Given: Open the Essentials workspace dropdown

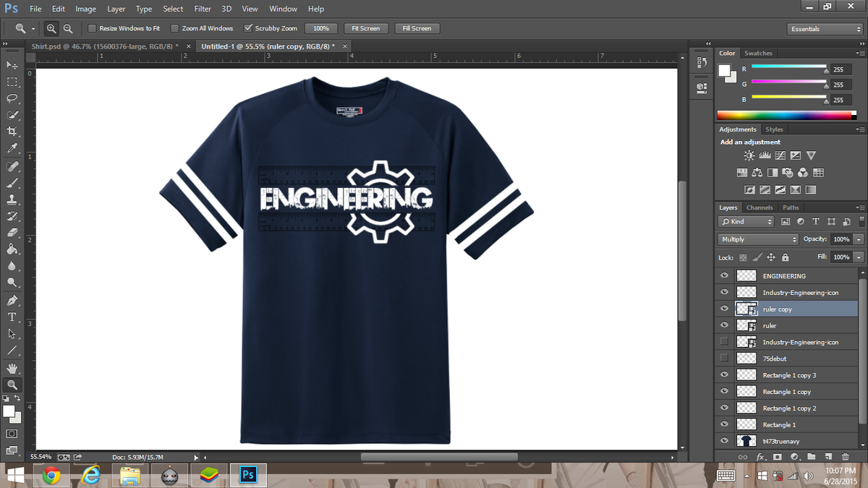Looking at the screenshot, I should (x=825, y=29).
